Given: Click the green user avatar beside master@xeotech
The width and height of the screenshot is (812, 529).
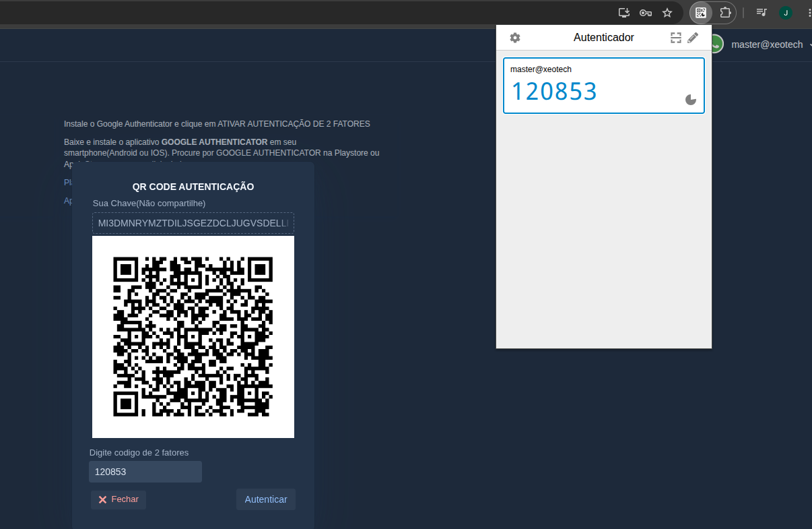Looking at the screenshot, I should pos(716,44).
